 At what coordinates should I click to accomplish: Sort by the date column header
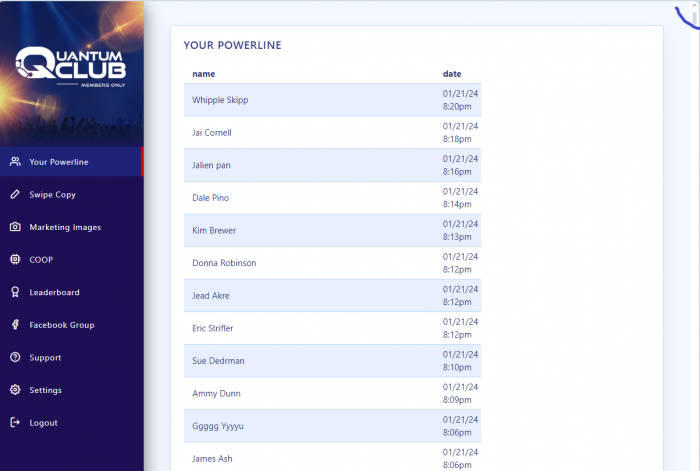click(452, 74)
